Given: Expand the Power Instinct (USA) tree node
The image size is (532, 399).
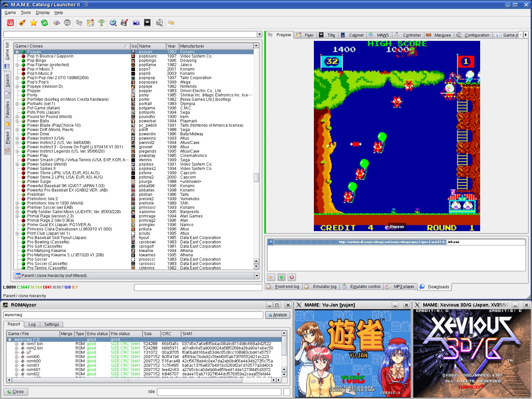Looking at the screenshot, I should coord(17,138).
